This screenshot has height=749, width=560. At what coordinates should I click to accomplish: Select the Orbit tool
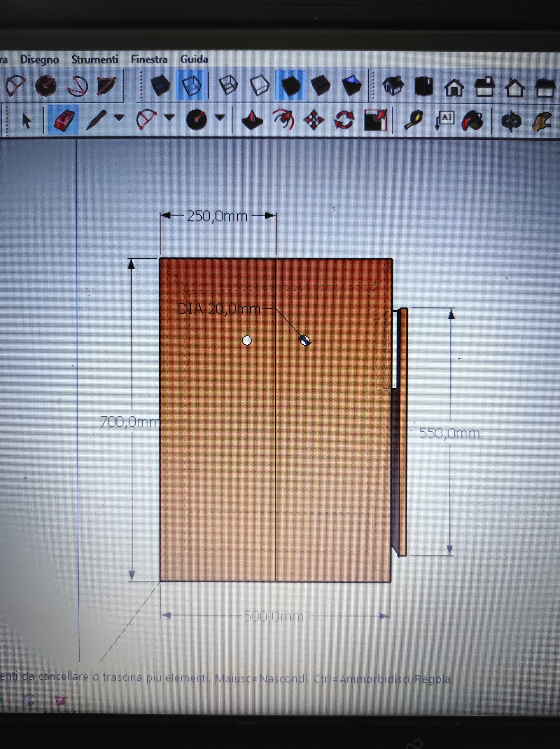[x=512, y=121]
